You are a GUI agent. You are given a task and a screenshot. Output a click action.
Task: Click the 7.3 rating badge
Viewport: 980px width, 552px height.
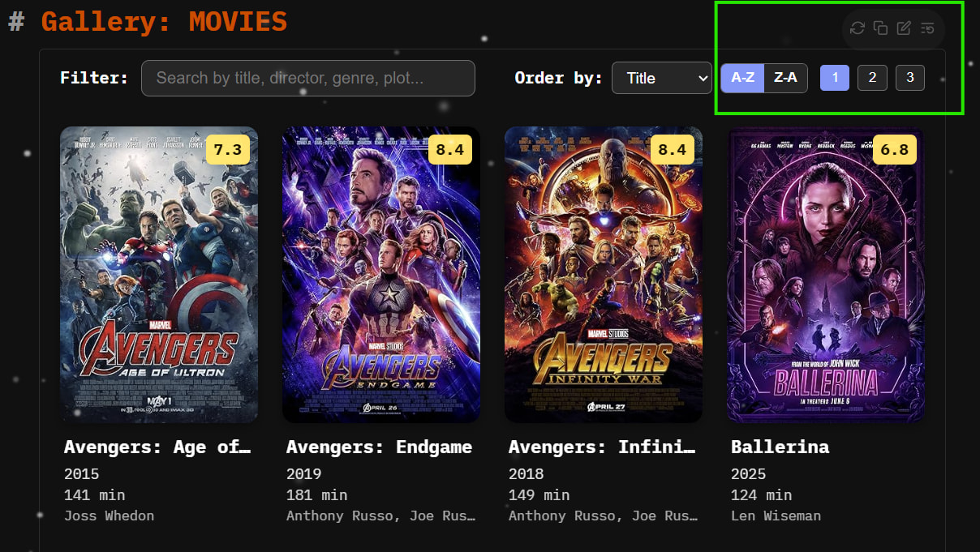click(227, 150)
